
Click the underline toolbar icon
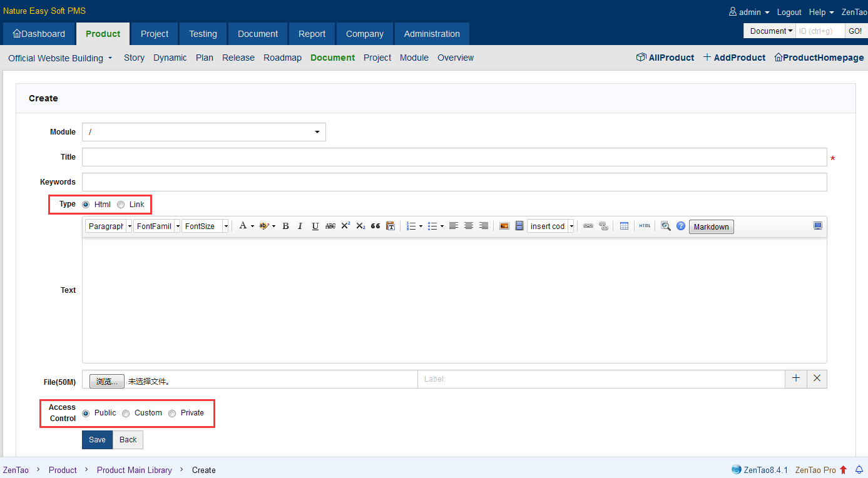click(315, 226)
